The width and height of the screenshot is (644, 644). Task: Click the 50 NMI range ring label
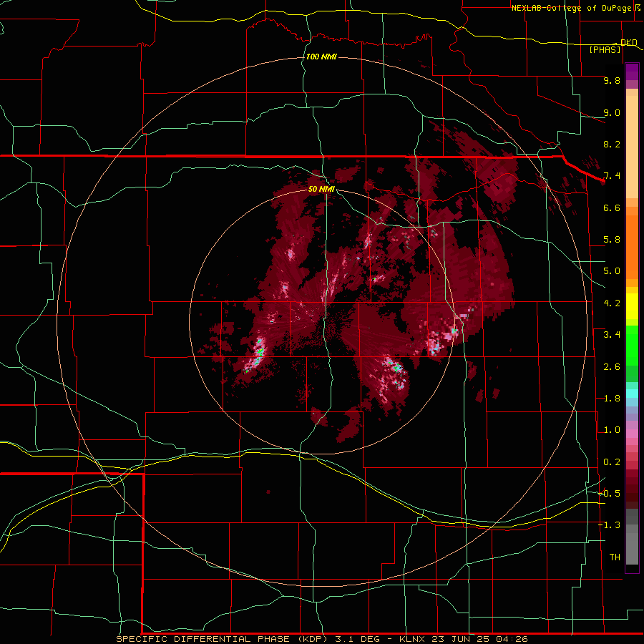click(321, 189)
